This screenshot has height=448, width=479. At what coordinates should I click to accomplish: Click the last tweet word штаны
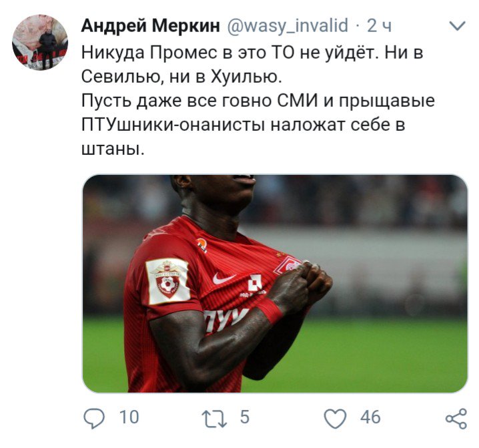click(113, 150)
